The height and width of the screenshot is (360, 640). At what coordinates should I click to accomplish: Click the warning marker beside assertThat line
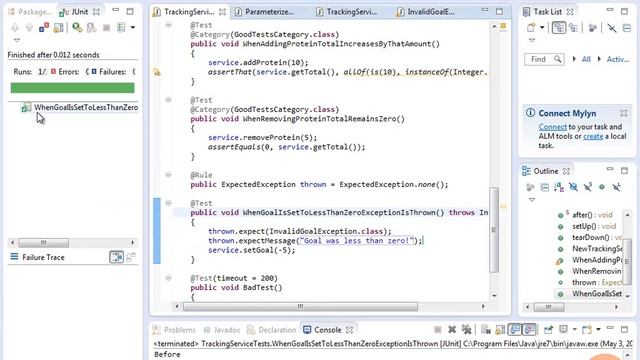point(157,72)
